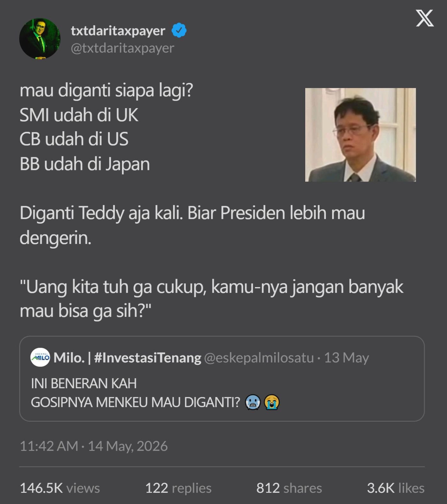Click the blue verified badge
Viewport: 447px width, 504px height.
tap(179, 30)
